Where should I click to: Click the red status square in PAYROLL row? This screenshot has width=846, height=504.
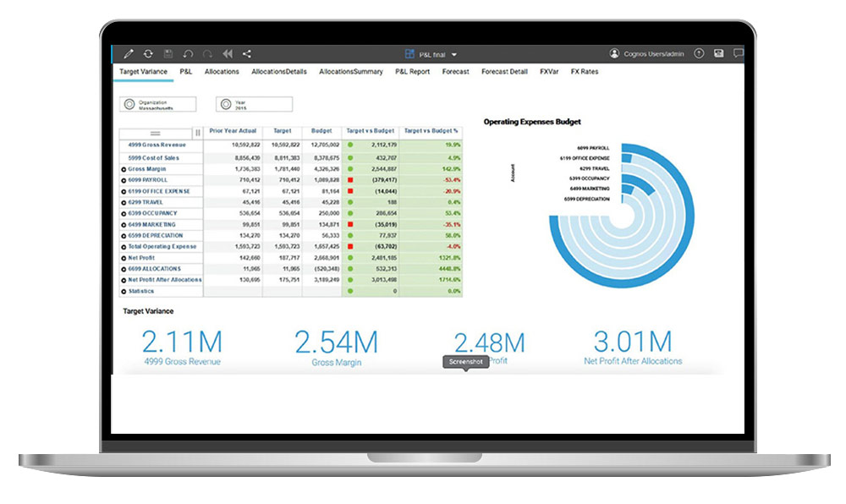pos(351,180)
